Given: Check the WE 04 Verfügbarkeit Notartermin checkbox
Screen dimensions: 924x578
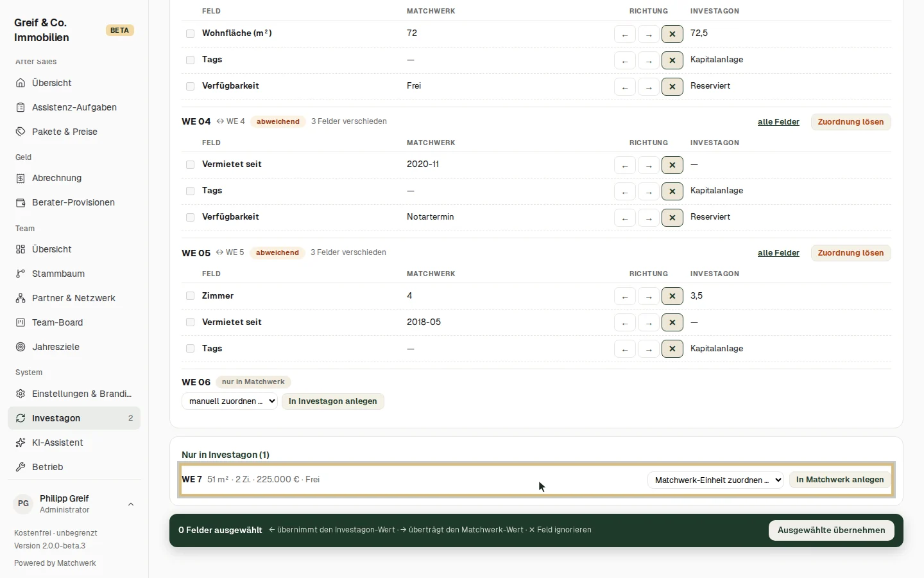Looking at the screenshot, I should pyautogui.click(x=190, y=217).
